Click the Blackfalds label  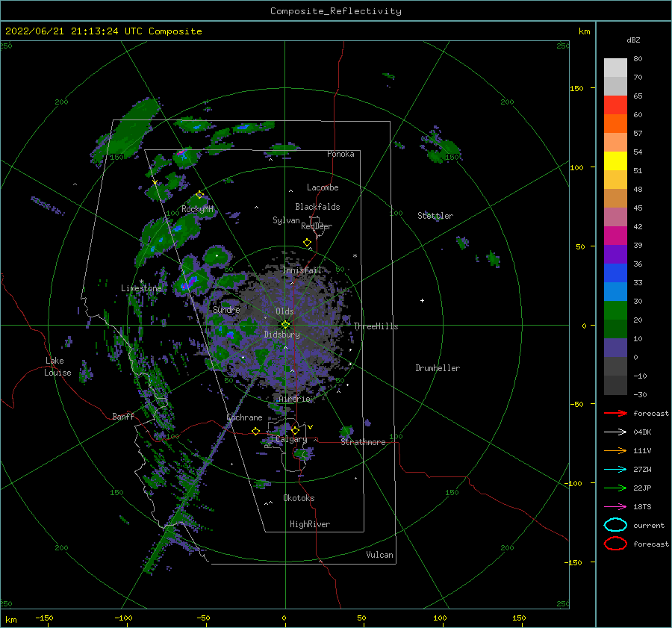click(x=317, y=207)
